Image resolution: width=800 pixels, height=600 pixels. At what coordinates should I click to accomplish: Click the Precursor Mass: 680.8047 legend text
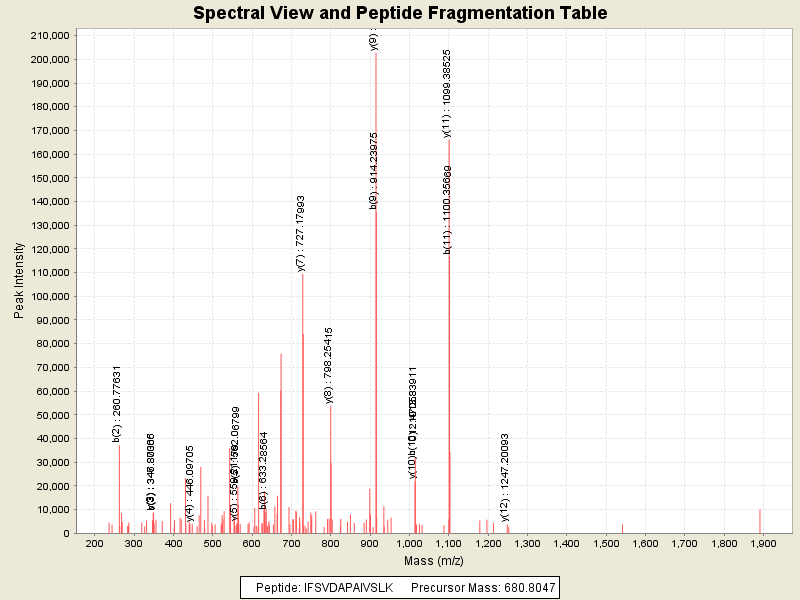tap(484, 587)
